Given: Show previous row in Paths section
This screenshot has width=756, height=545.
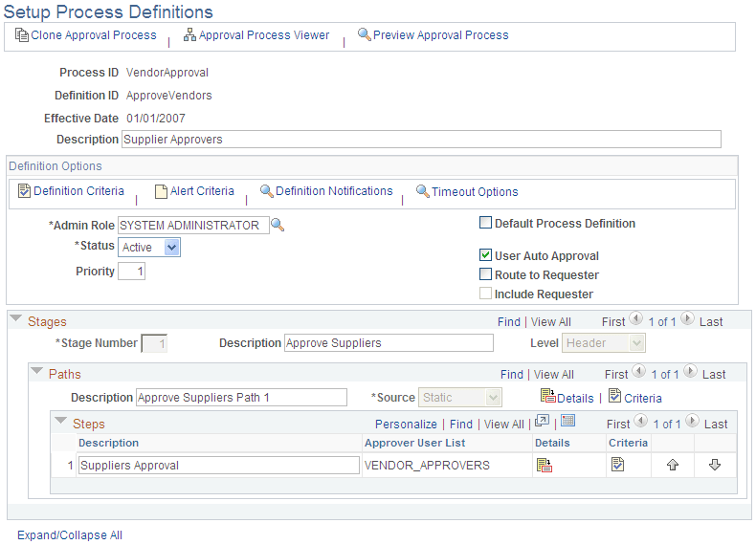Looking at the screenshot, I should [x=639, y=371].
